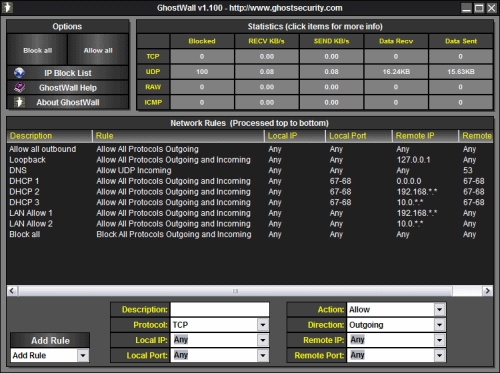Click the TCP row label in Statistics
This screenshot has height=373, width=500.
(153, 56)
